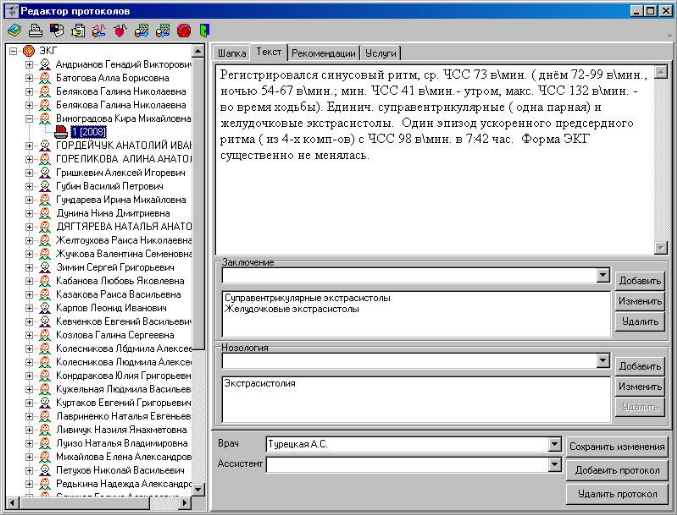677x515 pixels.
Task: Open the Заключение dropdown list
Action: click(602, 275)
